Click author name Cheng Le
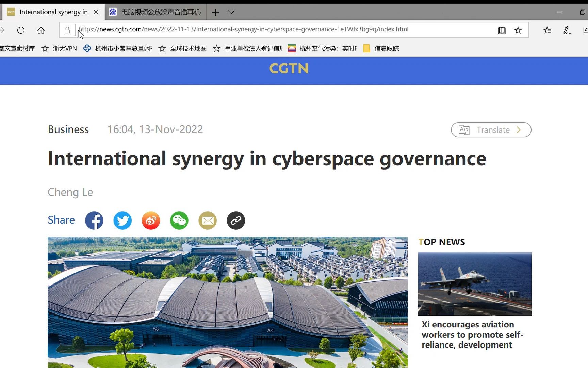The image size is (588, 368). [x=70, y=192]
